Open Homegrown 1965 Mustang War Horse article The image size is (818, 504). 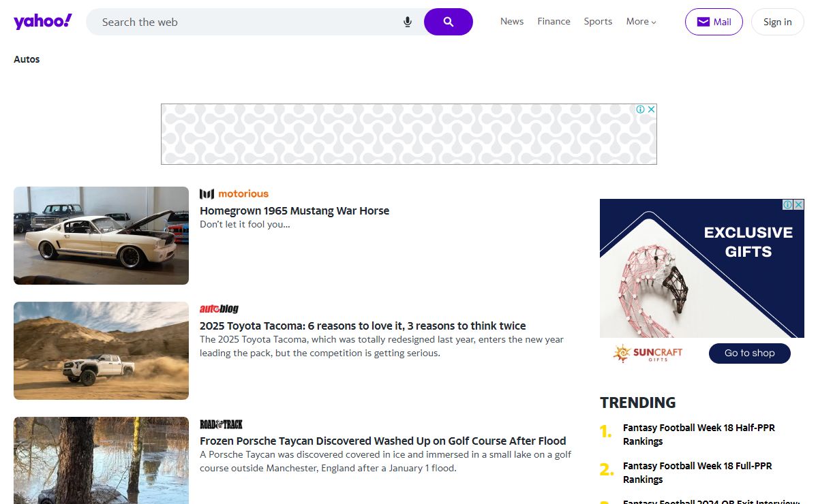point(294,211)
